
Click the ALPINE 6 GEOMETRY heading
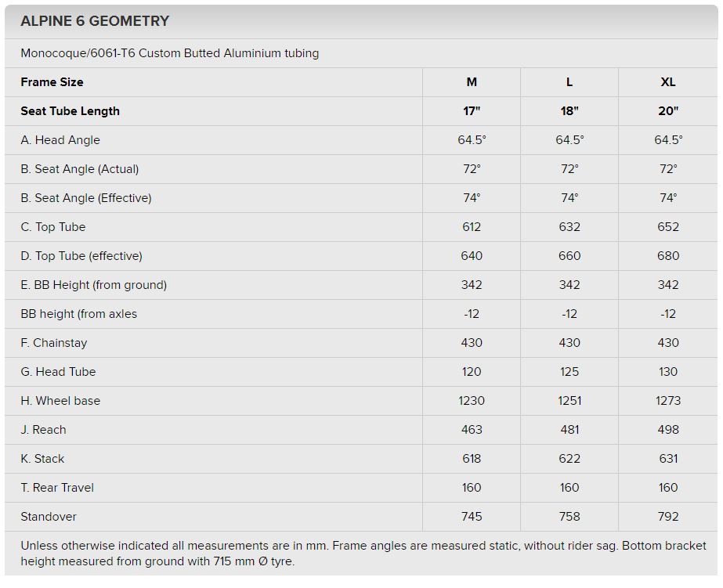tap(95, 21)
